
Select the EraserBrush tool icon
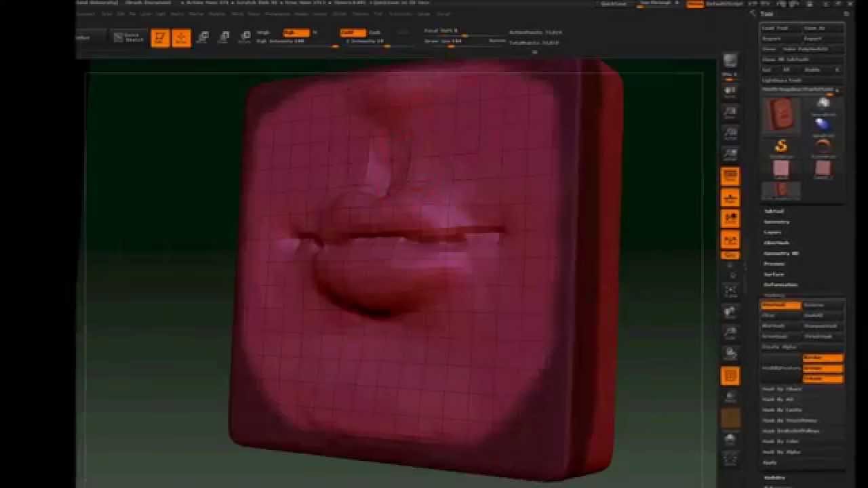click(823, 146)
